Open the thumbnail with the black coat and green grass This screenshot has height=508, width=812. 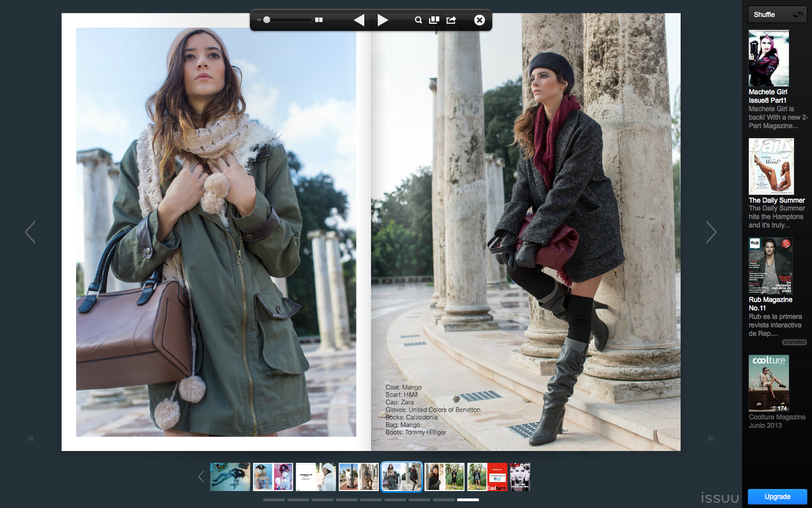[x=444, y=477]
